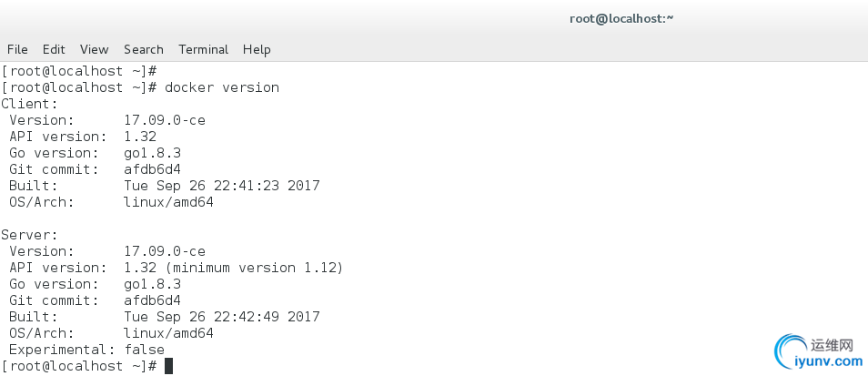Click the first empty [root@localhost ~]# prompt line
This screenshot has width=868, height=376.
coord(80,71)
